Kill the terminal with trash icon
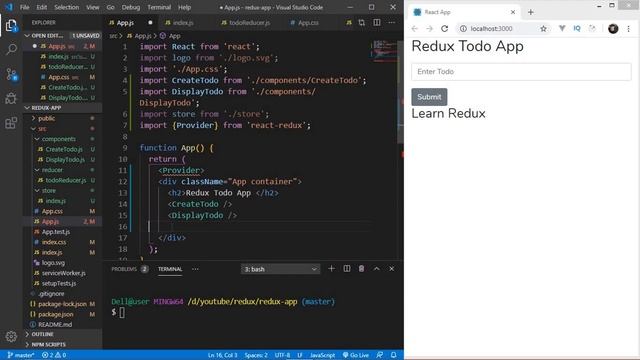The height and width of the screenshot is (360, 640). (x=361, y=269)
